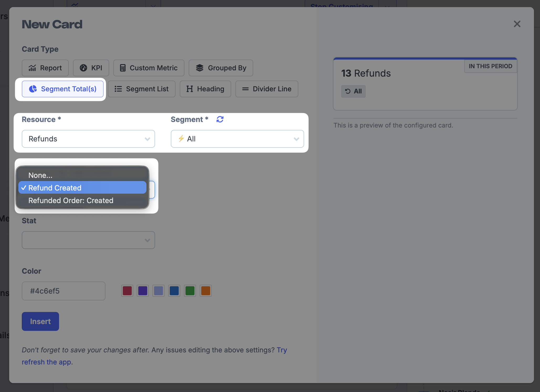Click the refresh segments icon
Viewport: 540px width, 392px height.
[220, 119]
